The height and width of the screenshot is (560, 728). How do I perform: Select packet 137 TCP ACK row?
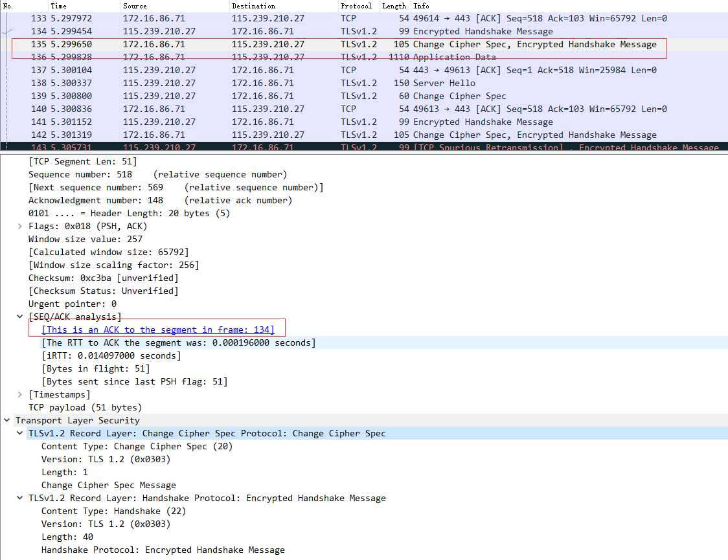click(364, 71)
